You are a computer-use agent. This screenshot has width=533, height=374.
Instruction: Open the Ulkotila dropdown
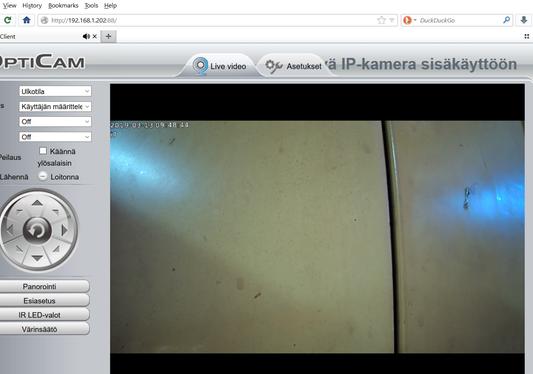pyautogui.click(x=55, y=91)
